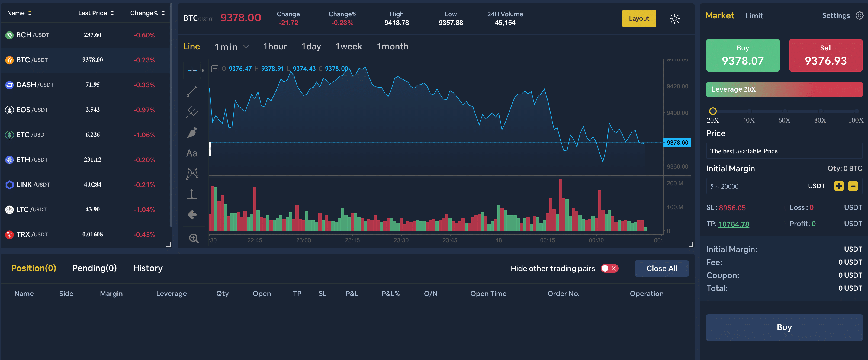
Task: Click the yellow Layout button
Action: (x=639, y=18)
